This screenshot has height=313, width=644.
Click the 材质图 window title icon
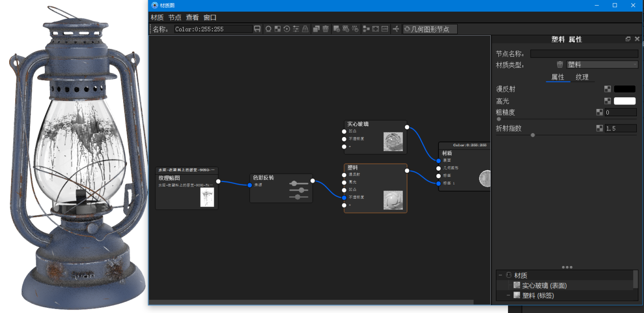coord(155,5)
